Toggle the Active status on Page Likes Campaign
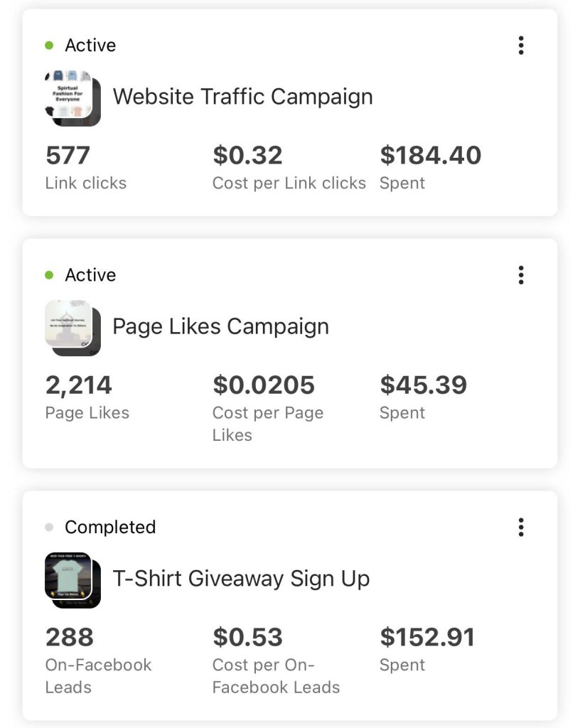The width and height of the screenshot is (580, 728). [91, 274]
